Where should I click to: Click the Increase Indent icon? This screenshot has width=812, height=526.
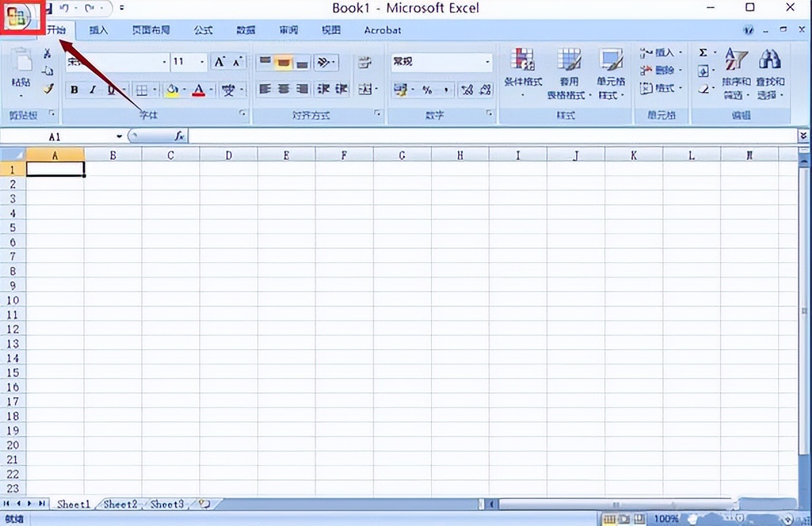click(341, 89)
